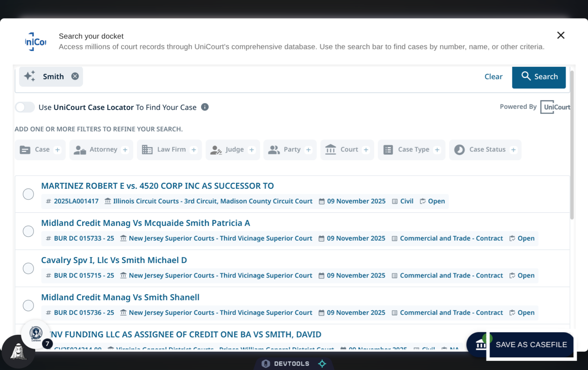Click the Law Firm building icon
Viewport: 588px width, 370px height.
click(147, 149)
